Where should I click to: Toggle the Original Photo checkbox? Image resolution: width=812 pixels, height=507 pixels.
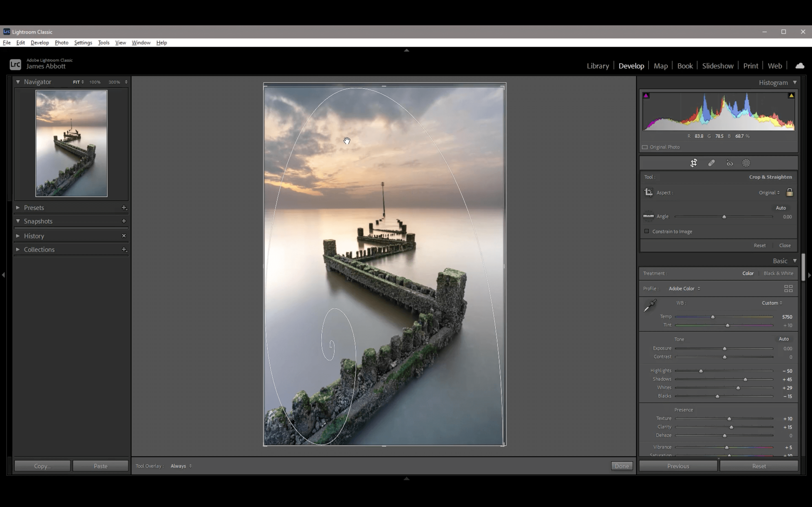point(645,147)
